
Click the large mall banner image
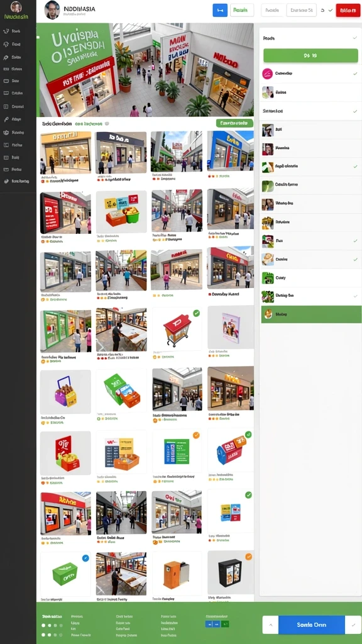point(145,70)
